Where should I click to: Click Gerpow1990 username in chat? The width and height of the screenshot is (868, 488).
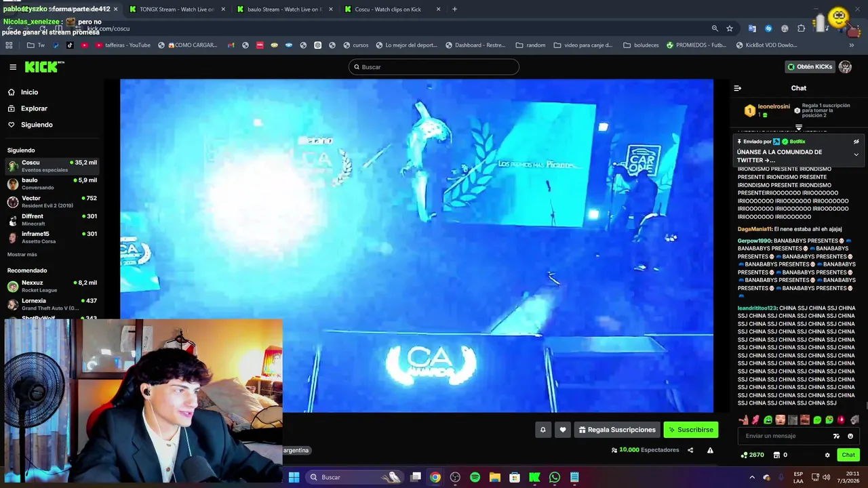click(x=755, y=241)
